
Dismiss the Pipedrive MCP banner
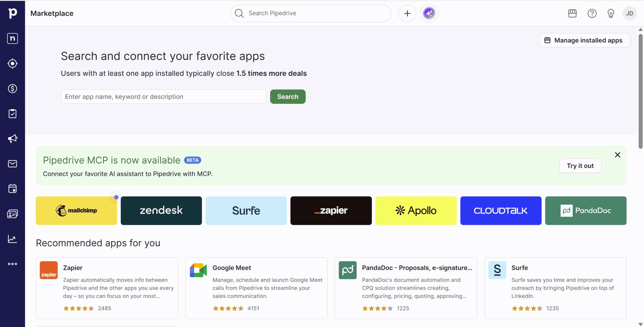618,155
